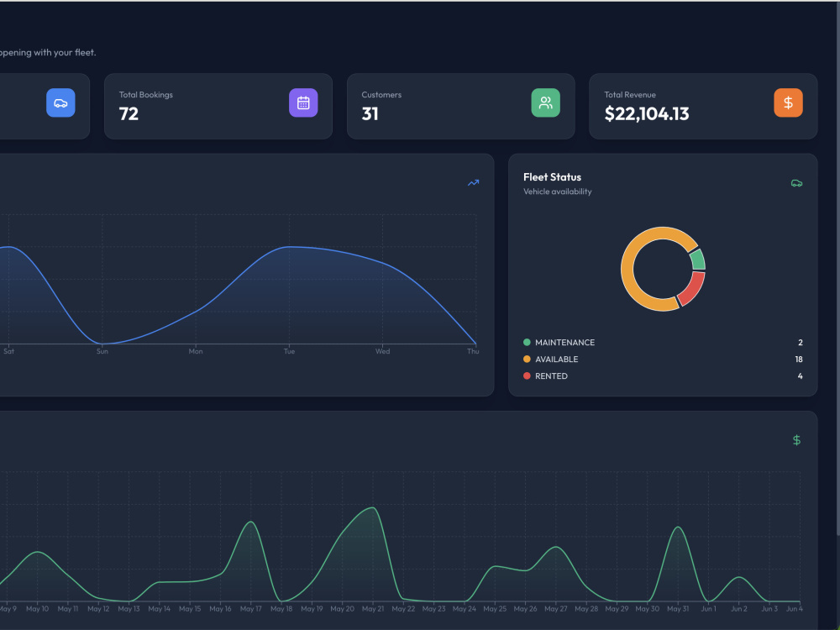
Task: Click the Sat axis label on bookings chart
Action: [8, 351]
